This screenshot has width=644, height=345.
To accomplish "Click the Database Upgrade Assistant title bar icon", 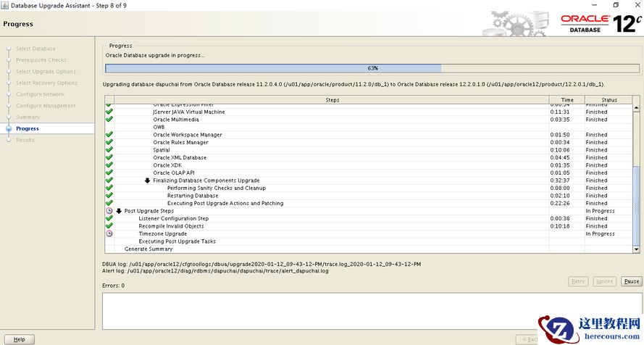I will click(4, 5).
